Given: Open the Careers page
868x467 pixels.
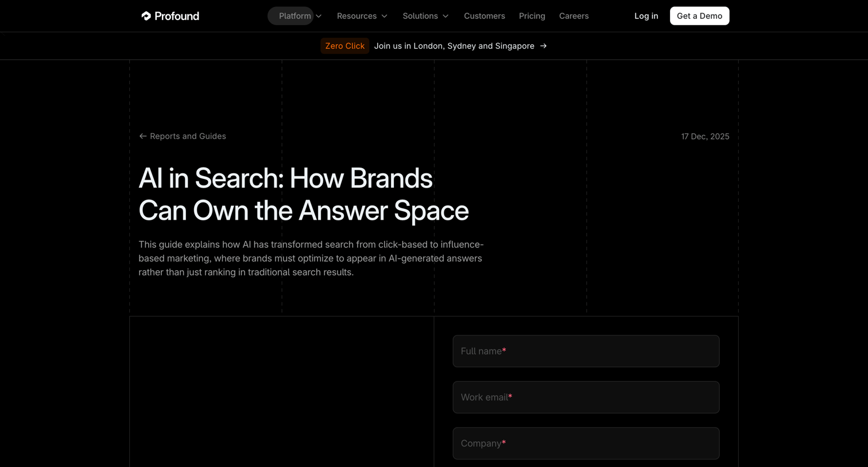Looking at the screenshot, I should tap(574, 16).
